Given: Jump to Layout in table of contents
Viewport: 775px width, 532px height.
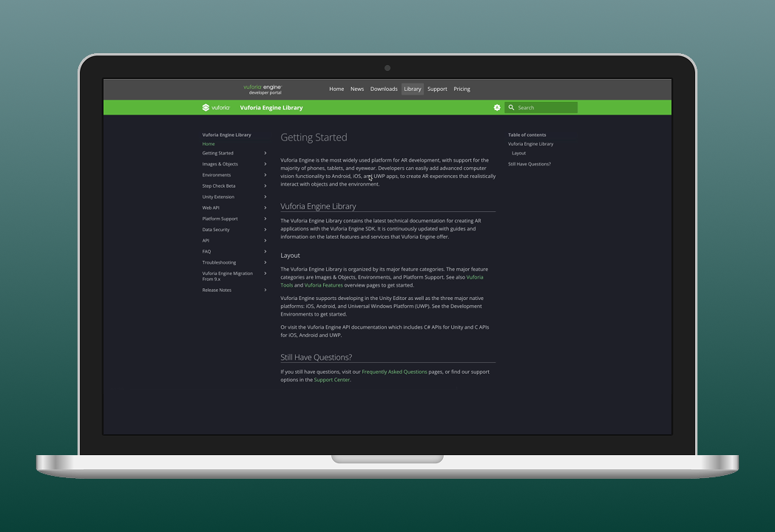Looking at the screenshot, I should 518,153.
